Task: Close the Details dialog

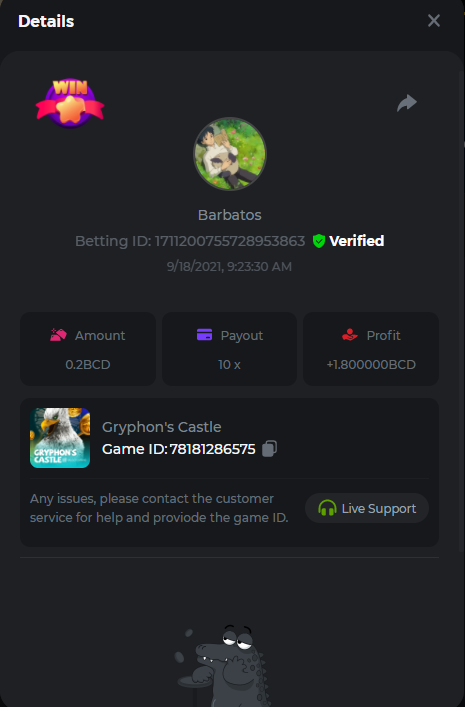Action: [x=434, y=21]
